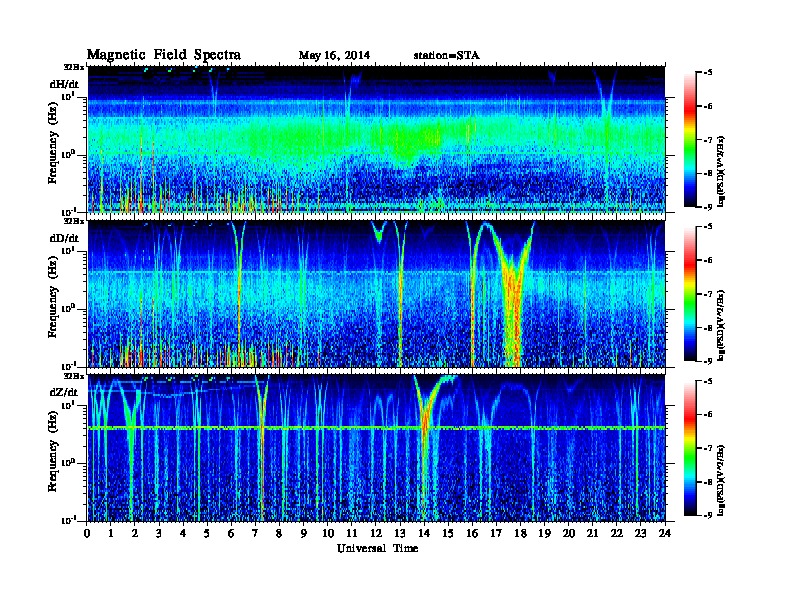Click the broad green band in the dH/dt spectrogram
Image resolution: width=792 pixels, height=612 pixels.
pyautogui.click(x=377, y=137)
